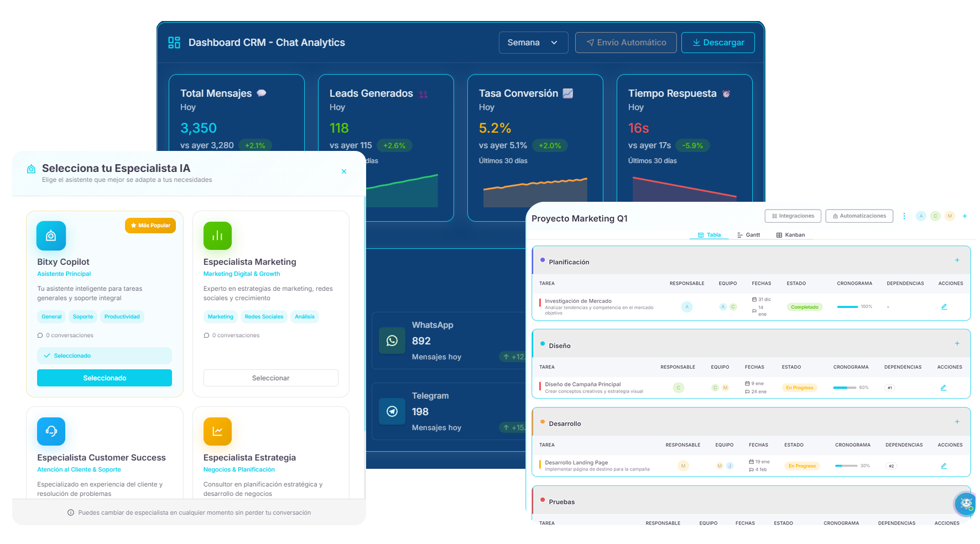Switch to the Gantt view tab
Viewport: 980px width, 544px height.
pyautogui.click(x=749, y=235)
